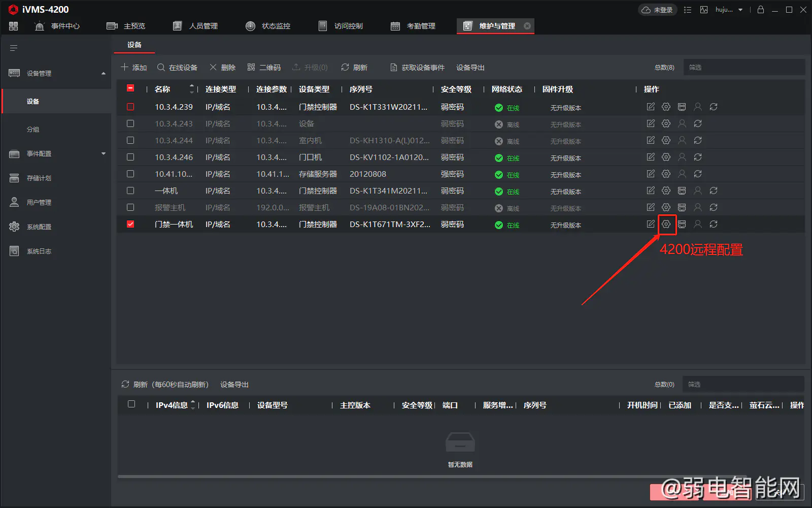The height and width of the screenshot is (508, 812).
Task: Open remote configuration gear for 一体机
Action: [x=666, y=190]
